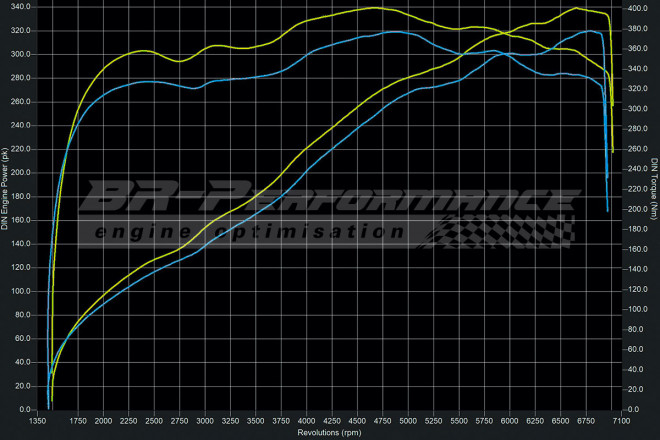Pick the 3000 tick label on rpm axis

pos(206,421)
